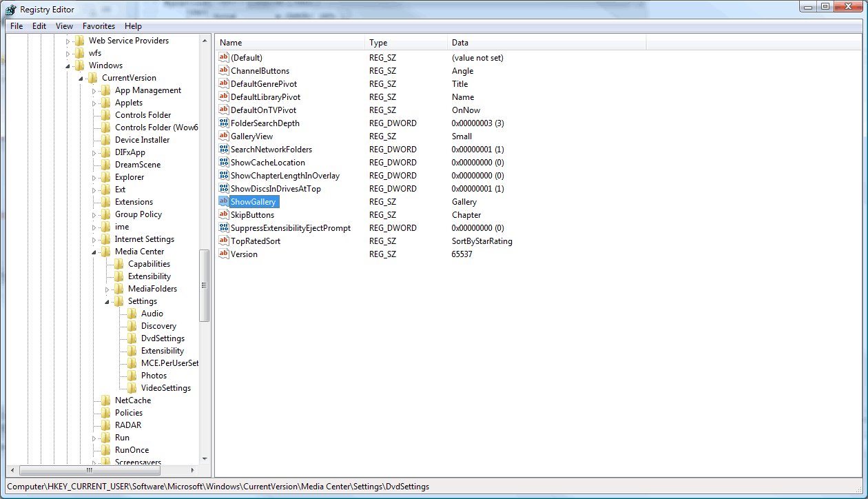Click the SortByStarRating data cell

tap(482, 241)
